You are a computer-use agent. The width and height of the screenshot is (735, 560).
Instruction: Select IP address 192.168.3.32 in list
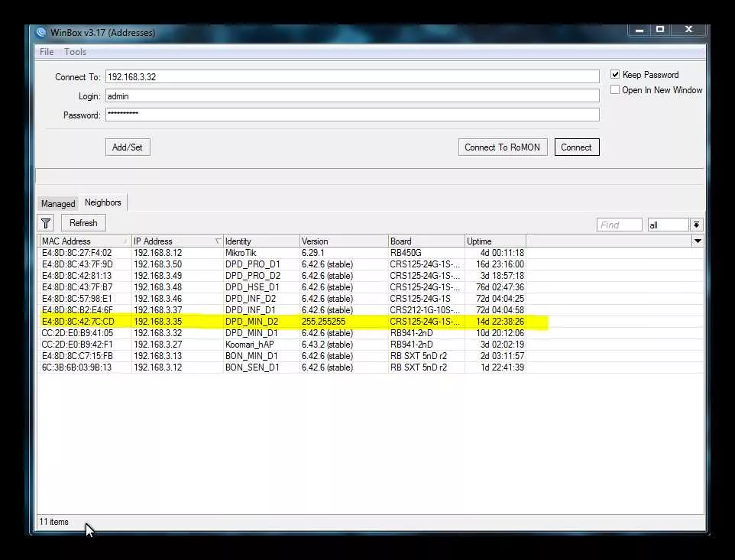click(x=158, y=333)
